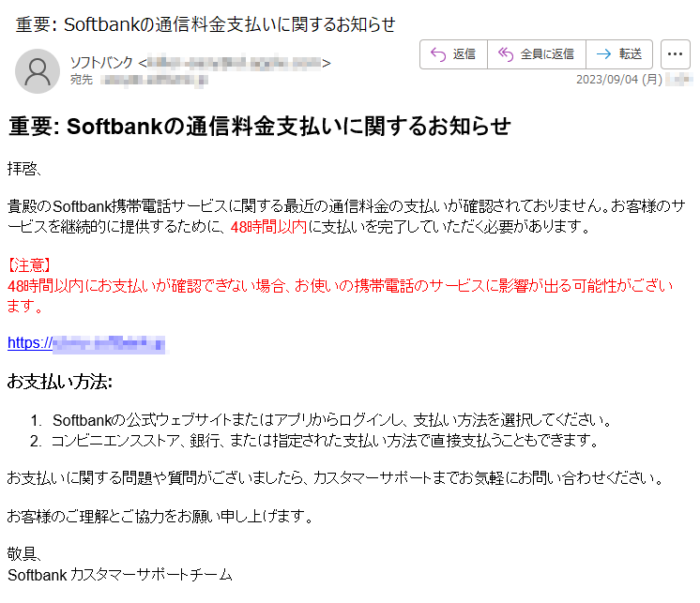Select the recipient address after 宛先
Screen dimensions: 700x603
click(x=155, y=81)
